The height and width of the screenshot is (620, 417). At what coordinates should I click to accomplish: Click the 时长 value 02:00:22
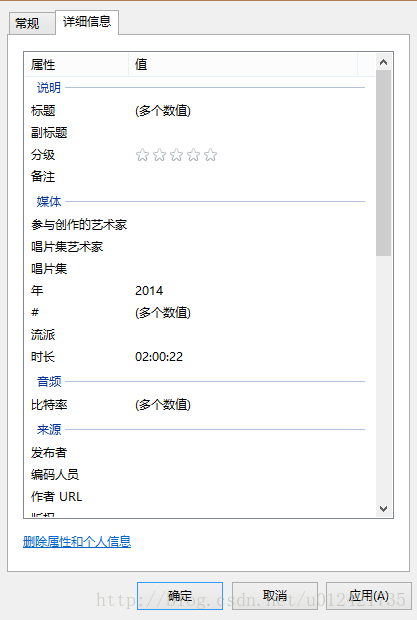coord(159,357)
